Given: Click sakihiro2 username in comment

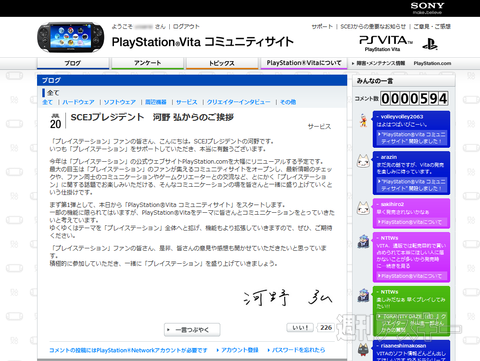Looking at the screenshot, I should click(392, 204).
